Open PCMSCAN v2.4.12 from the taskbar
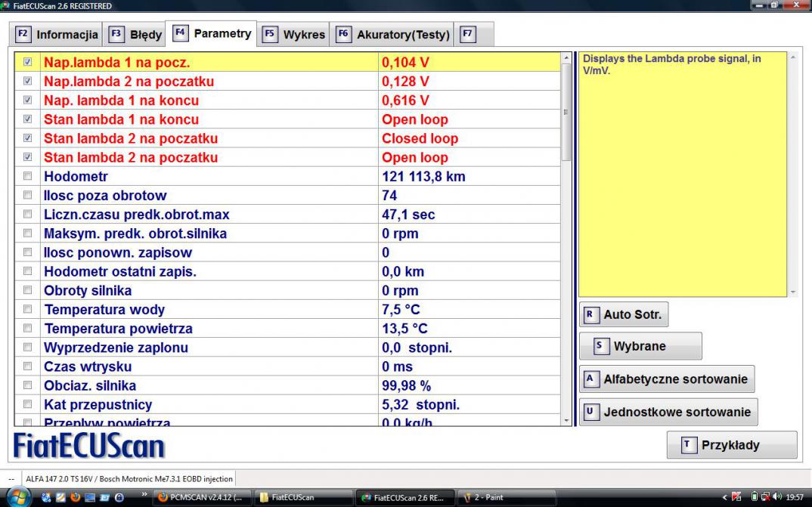This screenshot has width=812, height=507. [x=201, y=497]
